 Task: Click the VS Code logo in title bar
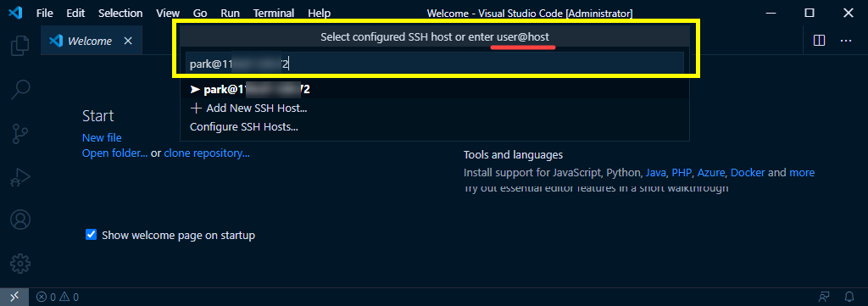coord(15,13)
